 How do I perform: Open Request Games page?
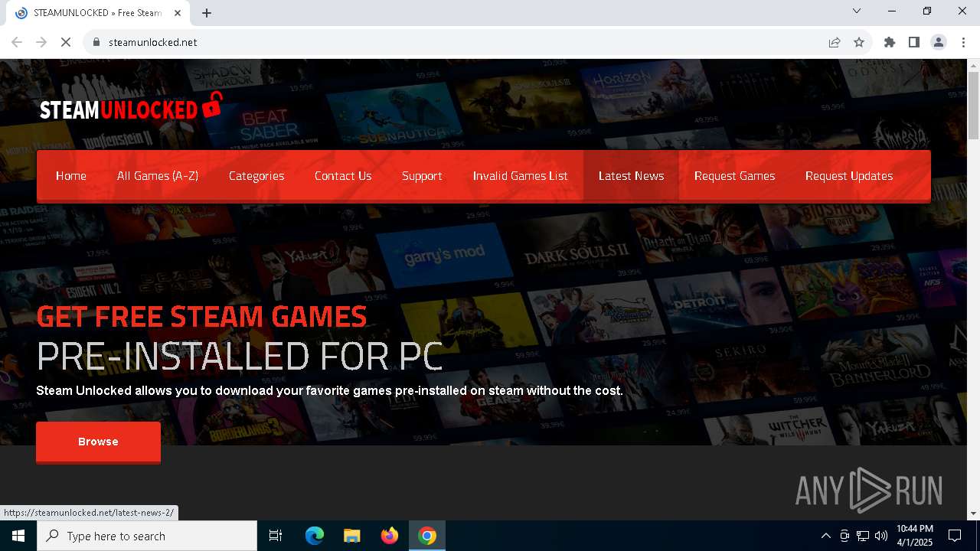tap(735, 176)
